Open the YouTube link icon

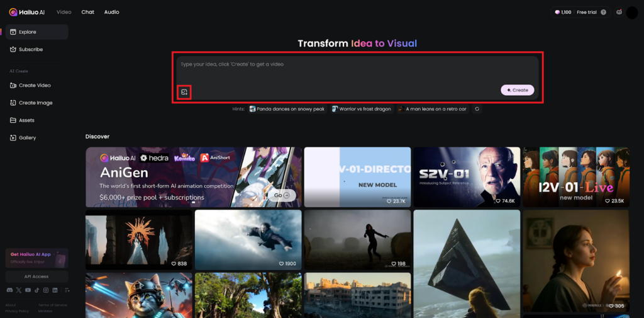tap(28, 290)
